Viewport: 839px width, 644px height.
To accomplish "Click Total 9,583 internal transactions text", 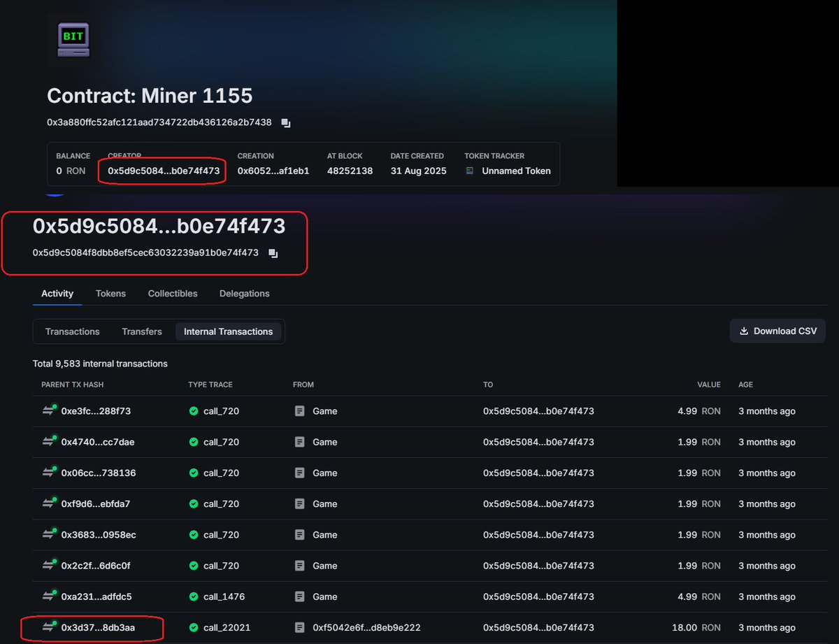I will [100, 364].
